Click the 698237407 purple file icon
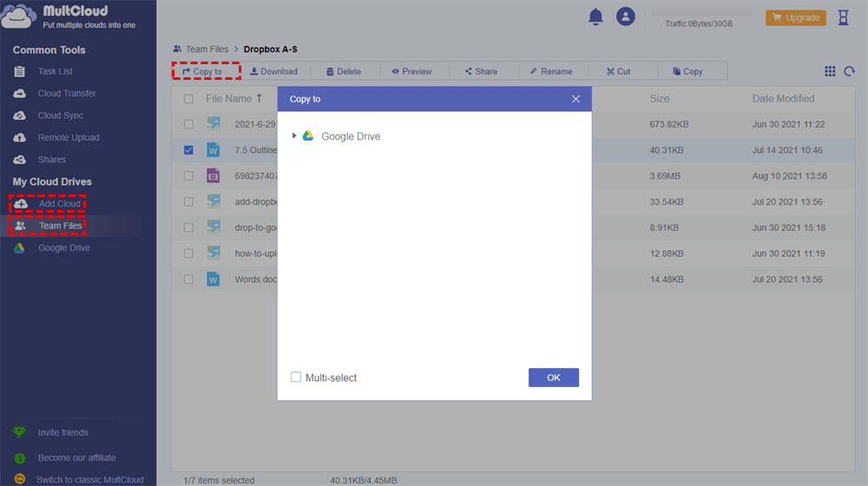Viewport: 868px width, 486px height. click(214, 176)
